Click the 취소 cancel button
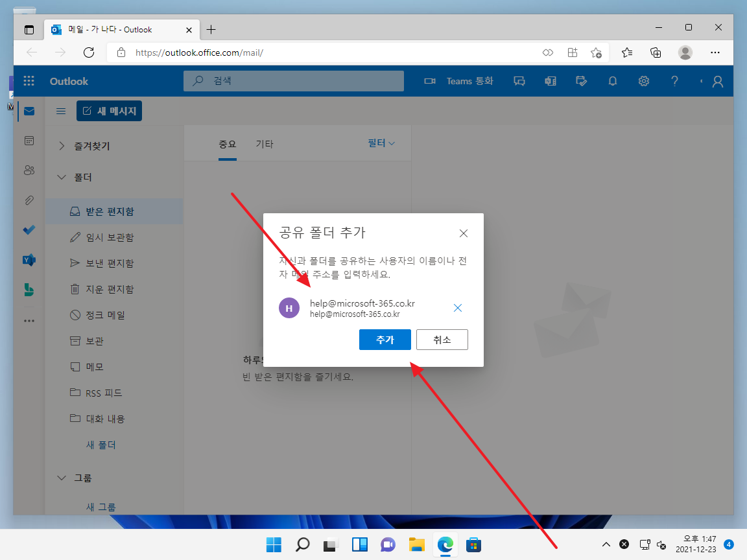Viewport: 747px width, 560px height. click(442, 340)
